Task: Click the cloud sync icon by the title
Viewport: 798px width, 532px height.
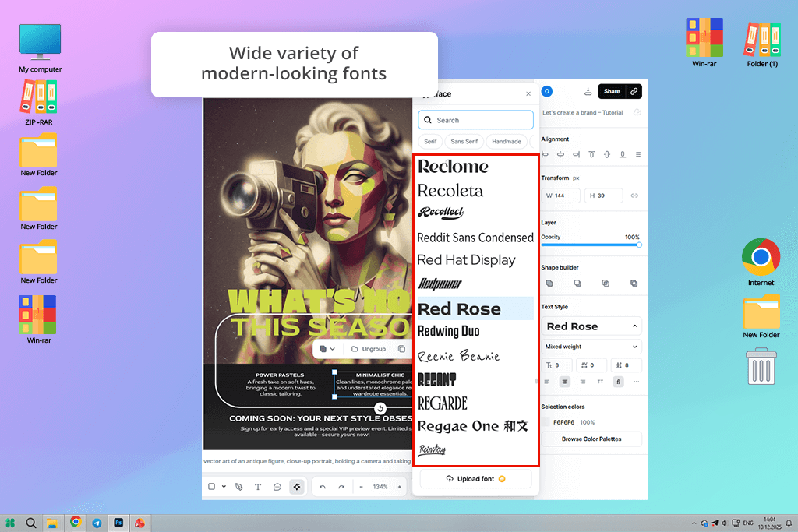Action: [x=637, y=112]
